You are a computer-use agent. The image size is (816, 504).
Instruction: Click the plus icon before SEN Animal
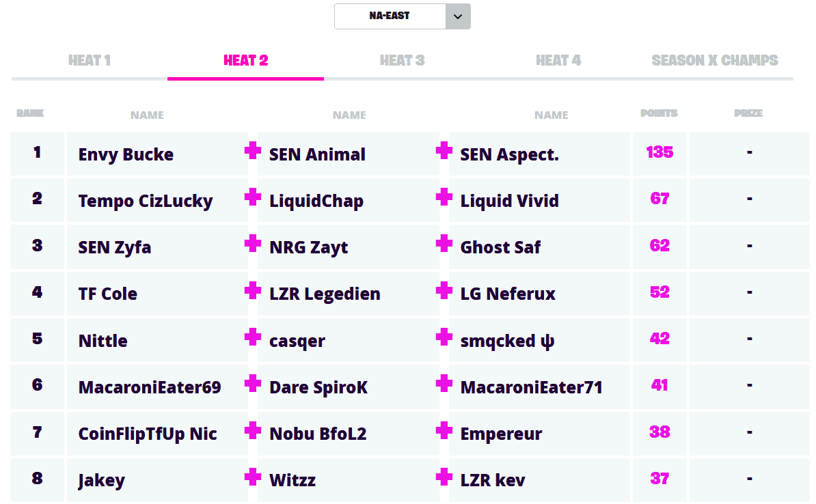click(253, 151)
